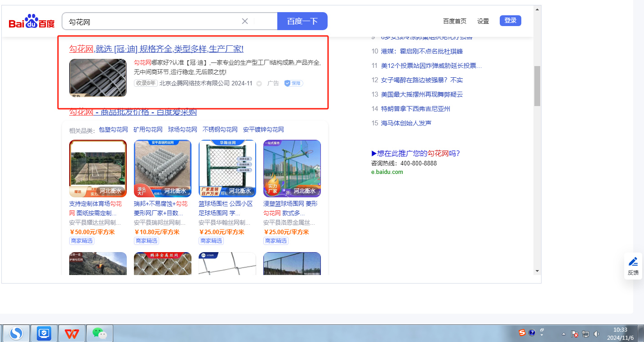Open hot search 美12个投票站因炸弹威胁延长投票
The width and height of the screenshot is (644, 342).
pyautogui.click(x=431, y=66)
